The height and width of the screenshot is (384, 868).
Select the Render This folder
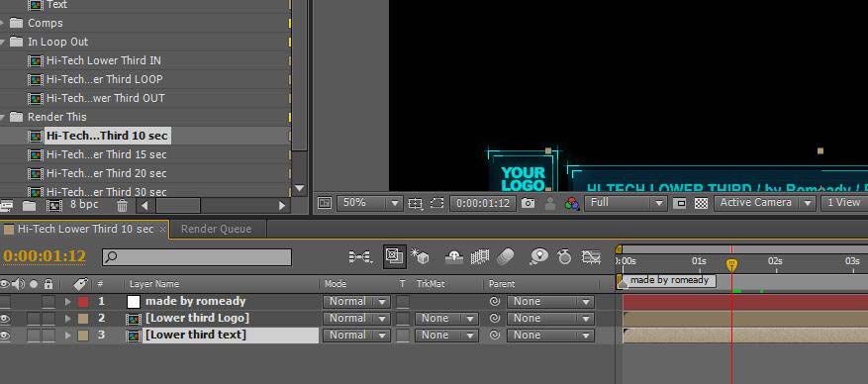click(x=57, y=118)
